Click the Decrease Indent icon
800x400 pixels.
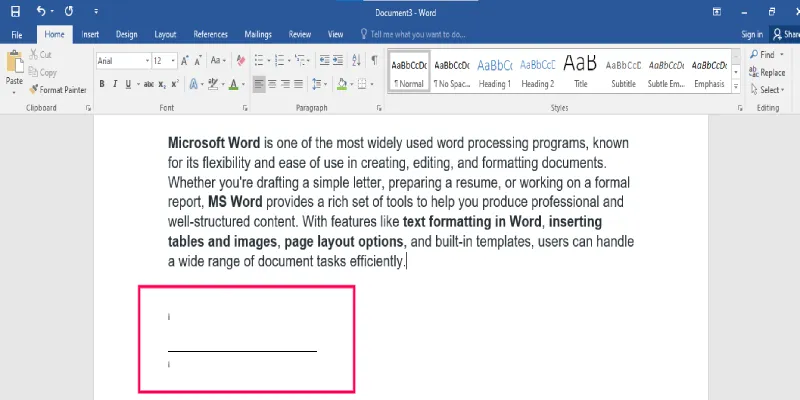point(324,61)
